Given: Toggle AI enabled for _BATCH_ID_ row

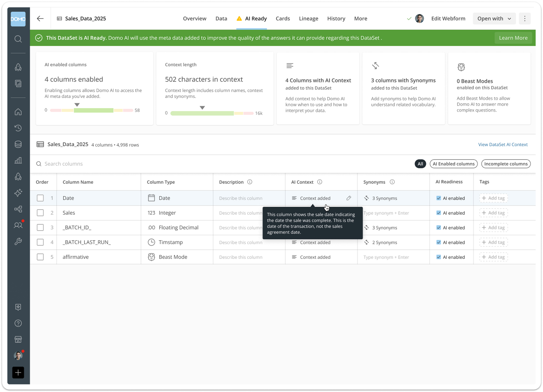Looking at the screenshot, I should pos(438,227).
